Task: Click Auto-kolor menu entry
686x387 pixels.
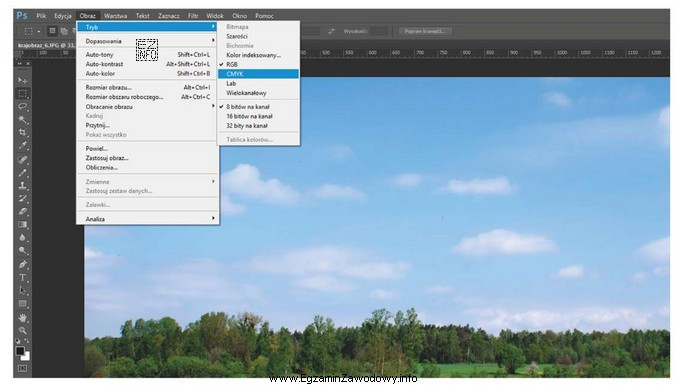Action: [147, 74]
